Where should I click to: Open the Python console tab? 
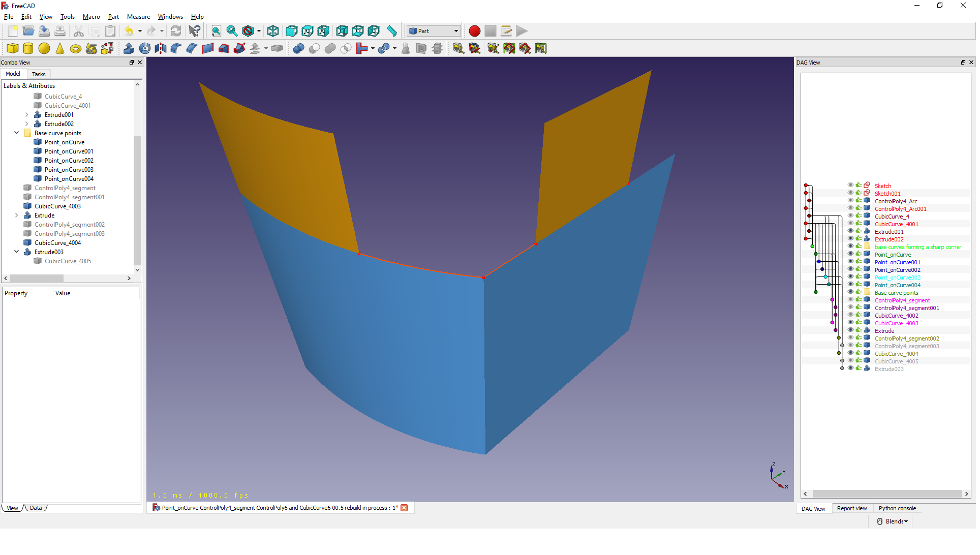(897, 508)
